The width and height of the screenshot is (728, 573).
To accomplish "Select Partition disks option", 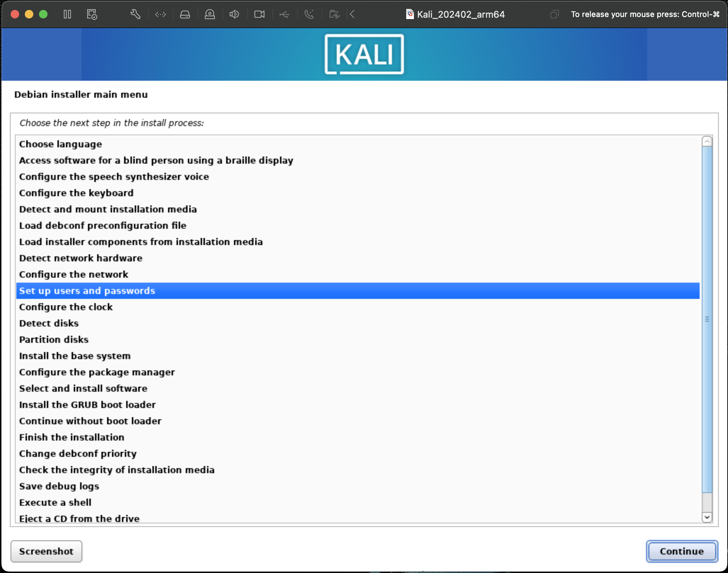I will coord(53,340).
